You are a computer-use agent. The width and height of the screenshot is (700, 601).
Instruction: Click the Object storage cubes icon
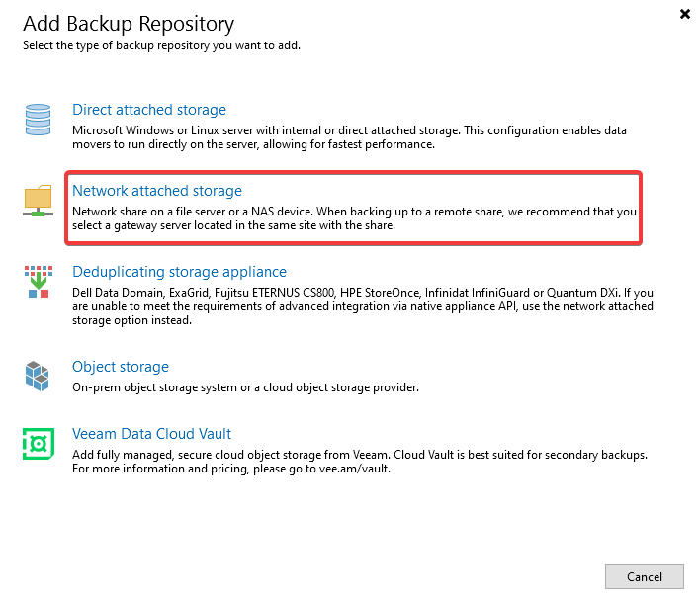tap(39, 377)
